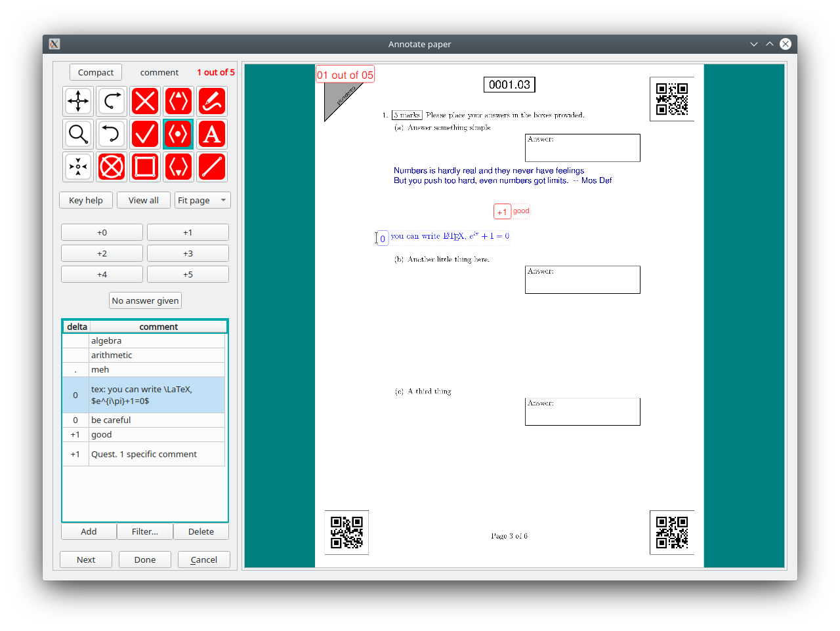This screenshot has height=631, width=840.
Task: Select the move tool with inward arrows
Action: pyautogui.click(x=78, y=167)
